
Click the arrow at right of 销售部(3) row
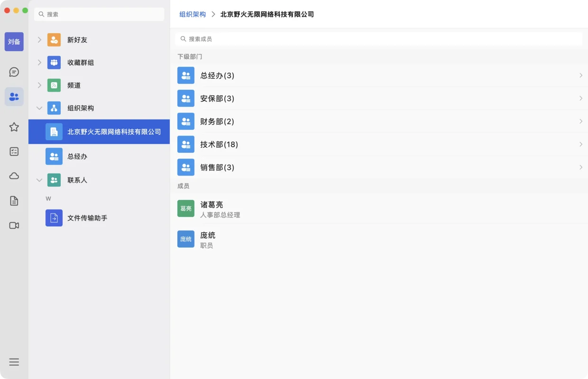(581, 167)
